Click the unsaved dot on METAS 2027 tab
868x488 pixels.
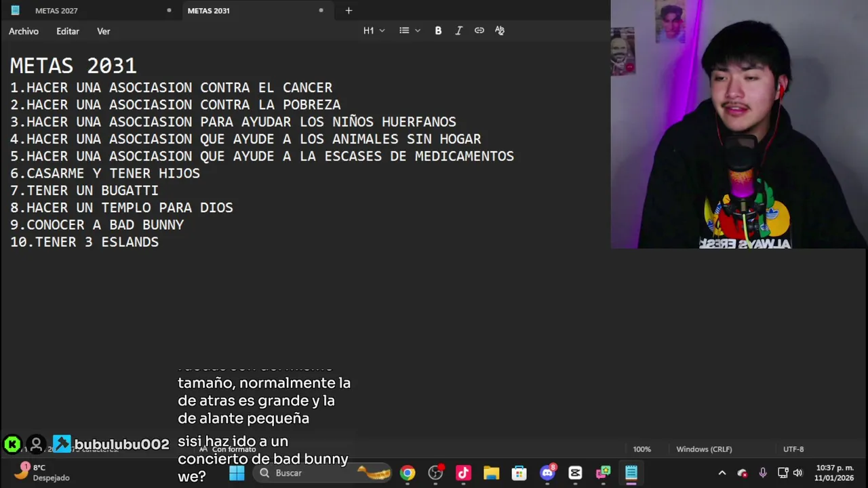click(x=169, y=11)
